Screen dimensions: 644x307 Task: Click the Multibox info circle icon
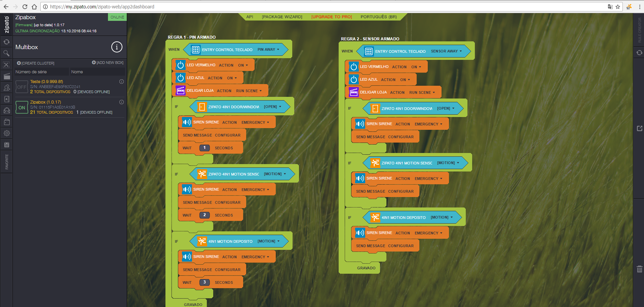117,47
